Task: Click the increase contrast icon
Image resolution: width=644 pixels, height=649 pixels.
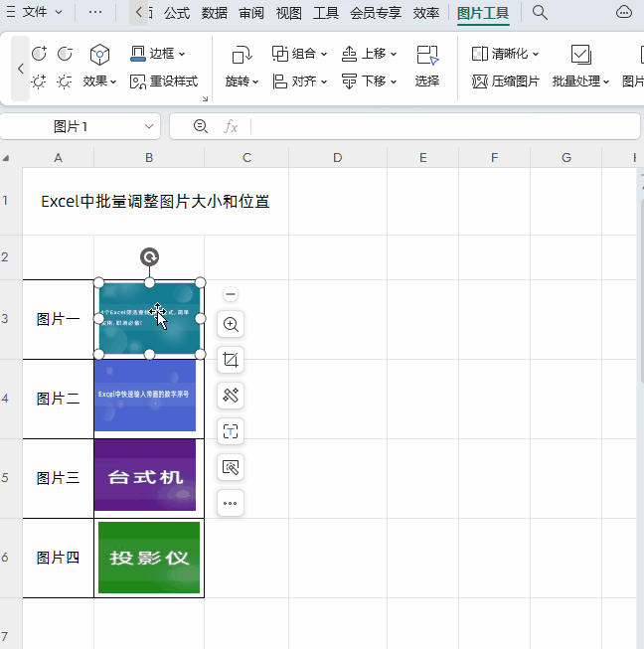Action: [x=40, y=54]
